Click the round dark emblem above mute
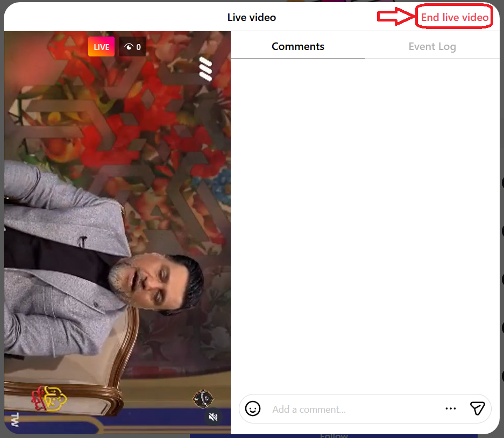Screen dimensions: 504x438 [203, 399]
